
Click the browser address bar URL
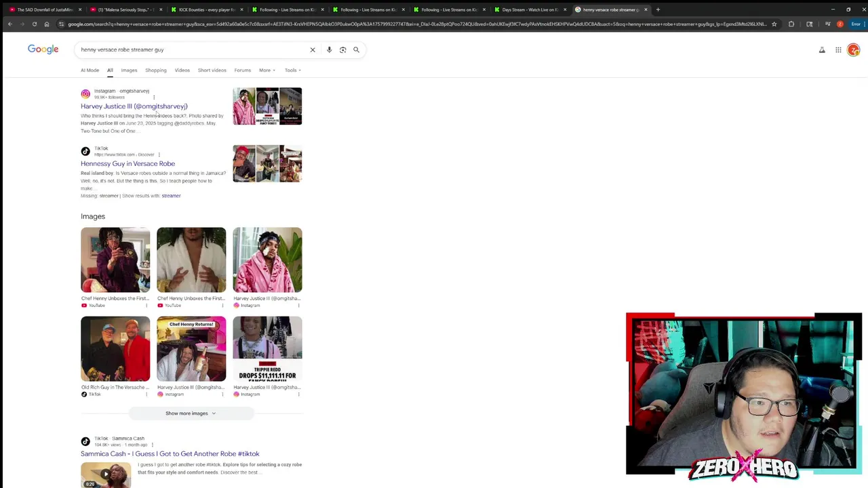[417, 24]
